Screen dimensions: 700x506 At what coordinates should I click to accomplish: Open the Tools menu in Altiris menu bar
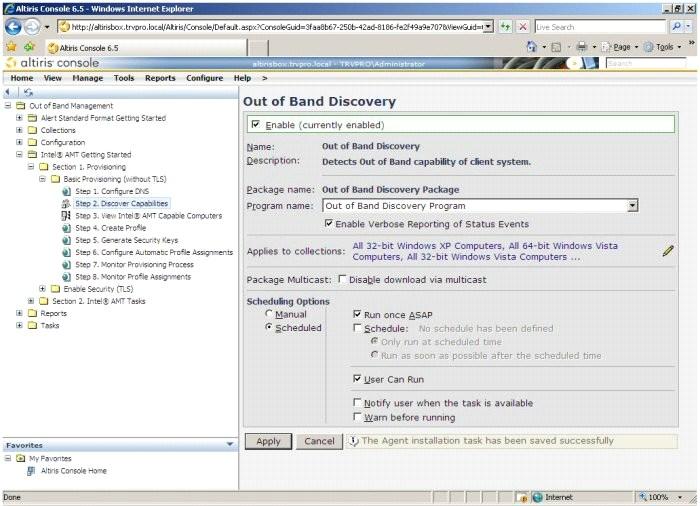coord(124,78)
